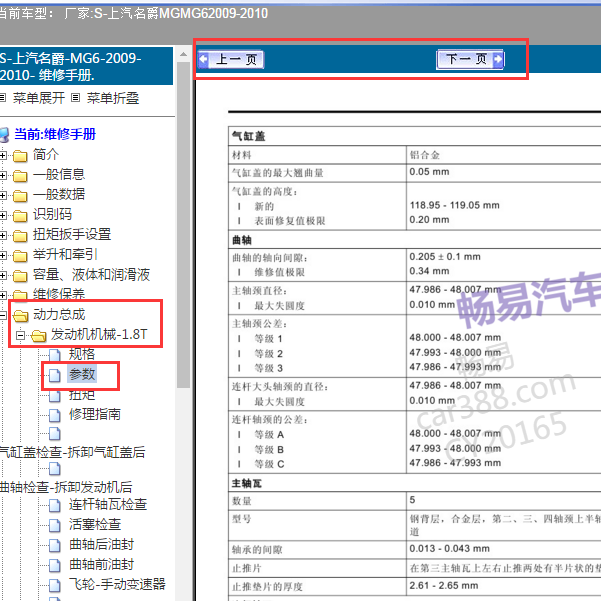Open the 连杆轴瓦检查 page
This screenshot has height=601, width=601.
point(108,504)
